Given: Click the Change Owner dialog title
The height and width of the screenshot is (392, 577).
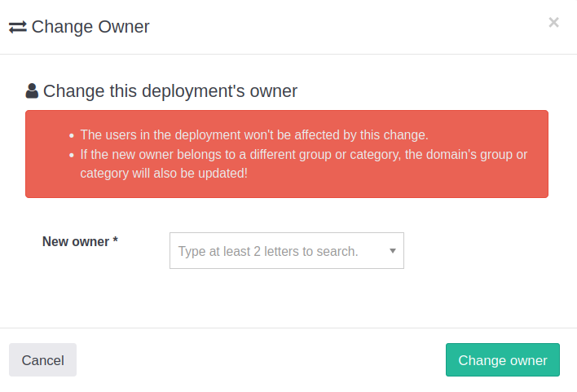Looking at the screenshot, I should pos(90,27).
